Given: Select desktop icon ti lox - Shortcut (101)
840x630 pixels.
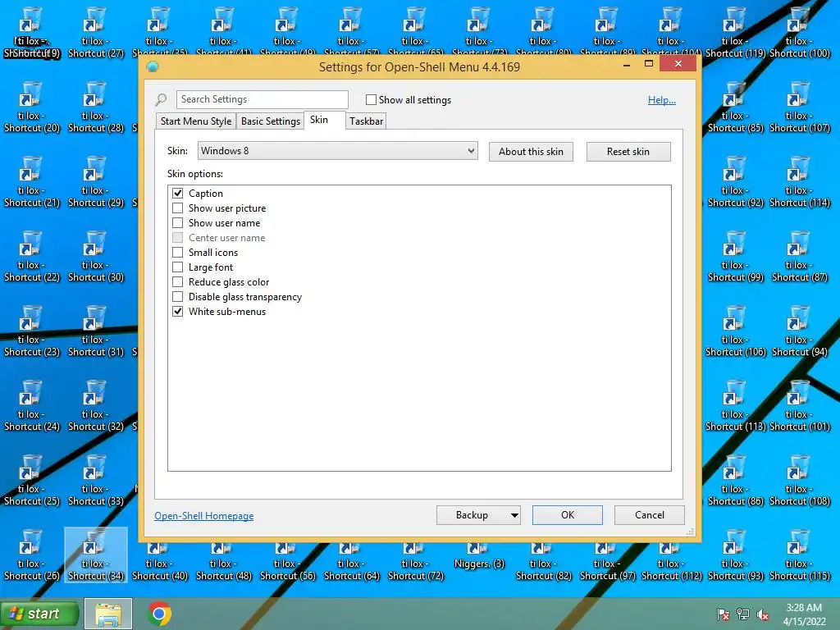Looking at the screenshot, I should pyautogui.click(x=799, y=405).
